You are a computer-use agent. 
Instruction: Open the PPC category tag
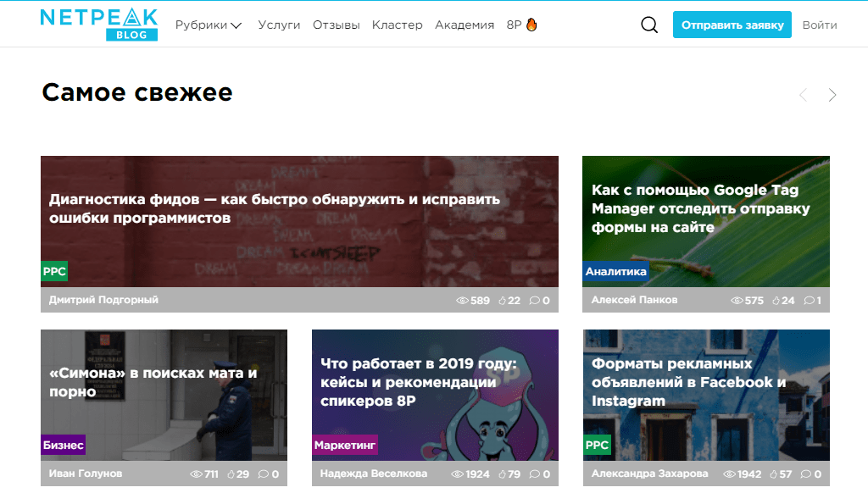click(53, 272)
